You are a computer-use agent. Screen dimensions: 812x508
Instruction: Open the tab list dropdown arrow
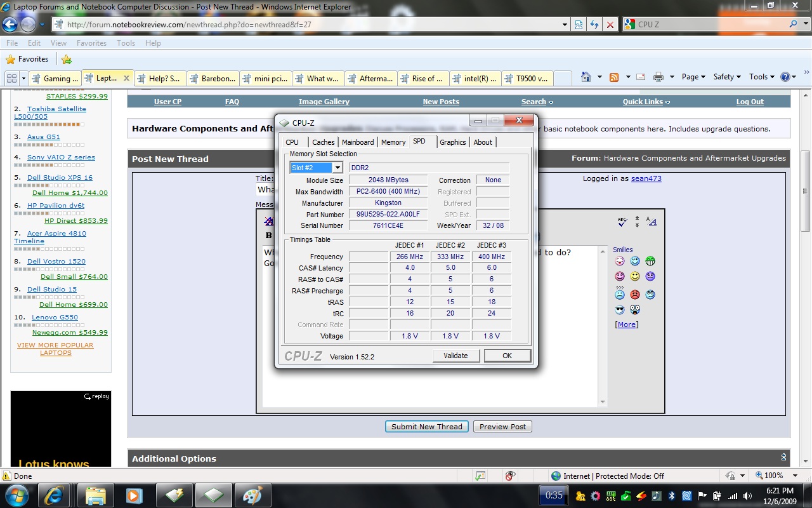tap(24, 78)
